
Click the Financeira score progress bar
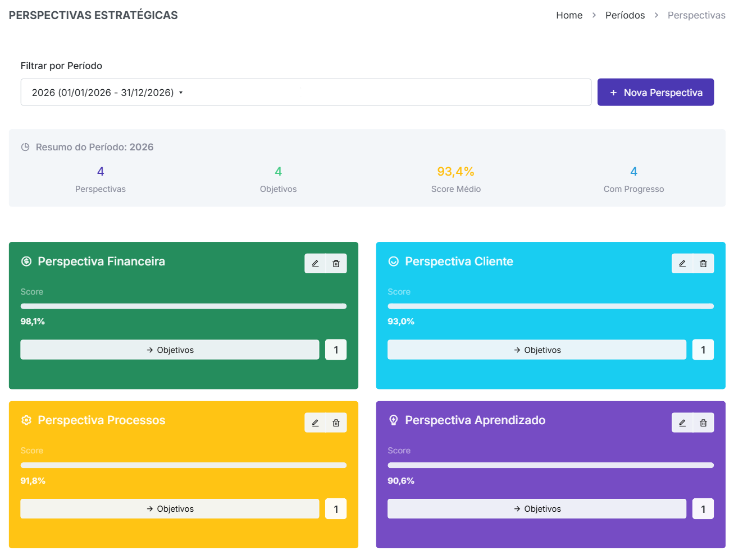click(x=184, y=306)
